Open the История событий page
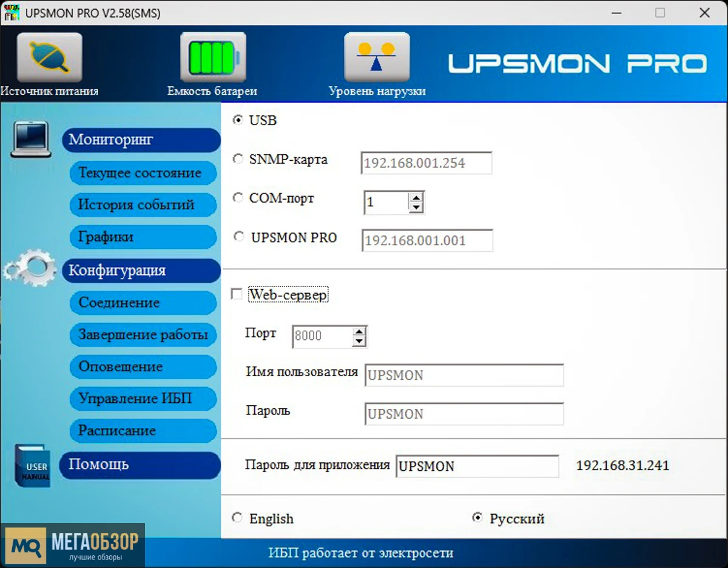 click(143, 205)
